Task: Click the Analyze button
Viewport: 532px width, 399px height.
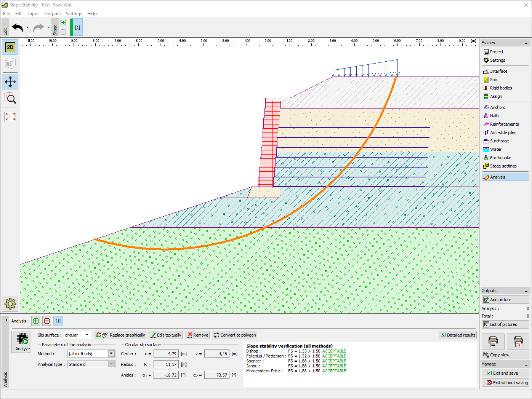Action: tap(22, 342)
